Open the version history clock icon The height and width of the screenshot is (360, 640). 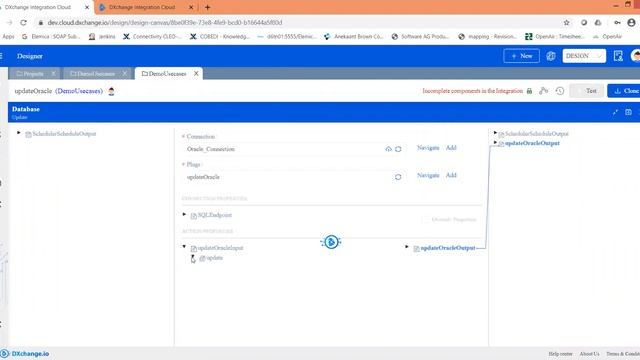pyautogui.click(x=560, y=91)
